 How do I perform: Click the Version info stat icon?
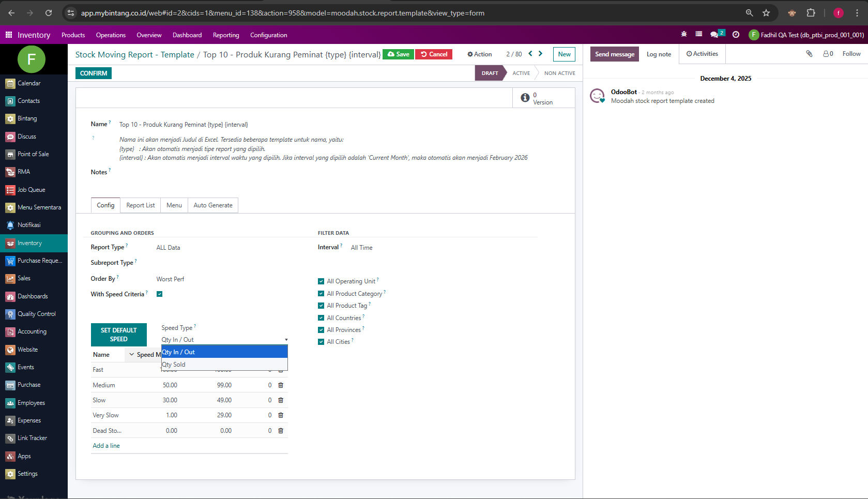coord(525,98)
